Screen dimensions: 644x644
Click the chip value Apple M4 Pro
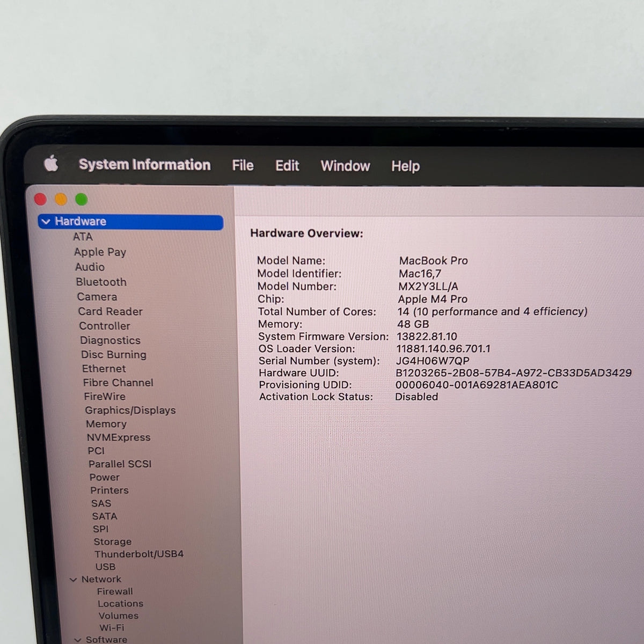pos(433,299)
